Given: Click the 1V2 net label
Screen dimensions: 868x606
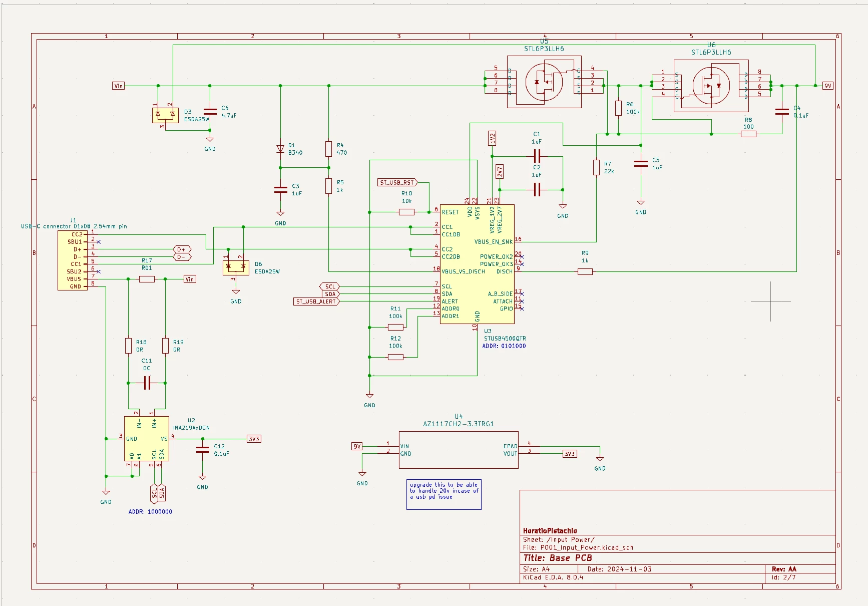Looking at the screenshot, I should (x=492, y=138).
